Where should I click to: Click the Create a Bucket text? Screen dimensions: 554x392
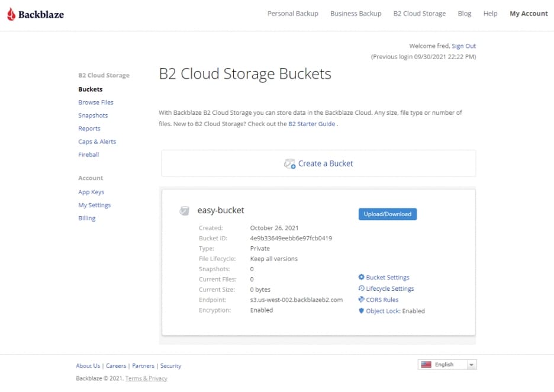tap(326, 163)
